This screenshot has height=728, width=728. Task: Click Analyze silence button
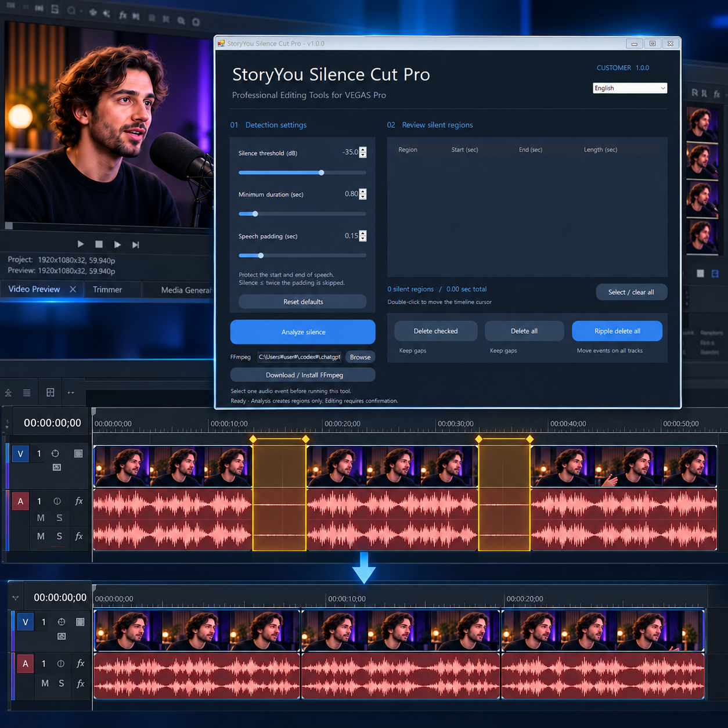[302, 332]
